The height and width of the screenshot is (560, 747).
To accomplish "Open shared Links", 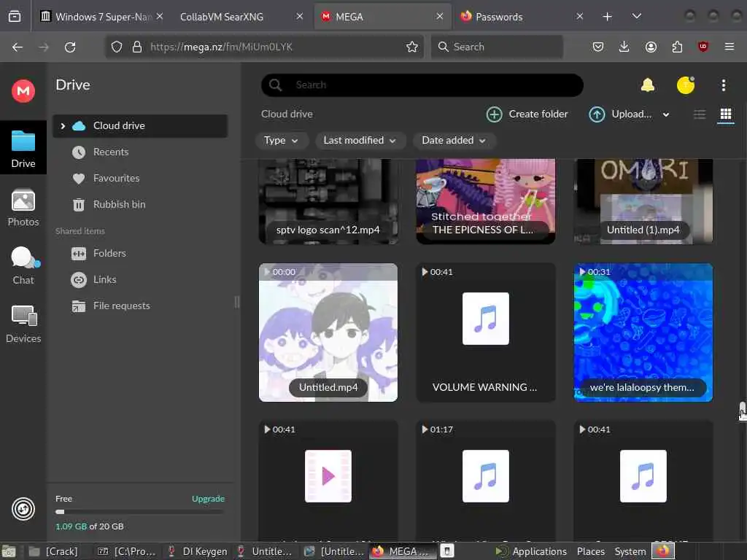I will point(104,279).
